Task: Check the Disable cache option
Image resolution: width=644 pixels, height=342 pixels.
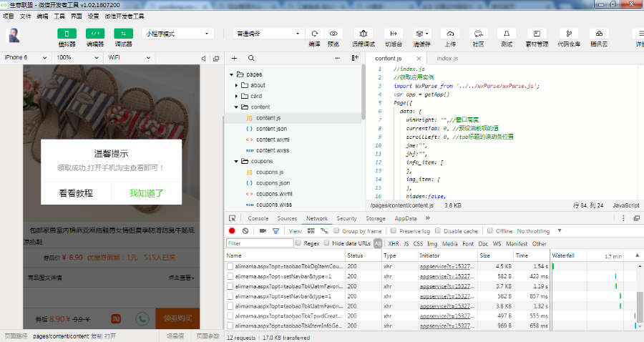Action: click(x=439, y=231)
